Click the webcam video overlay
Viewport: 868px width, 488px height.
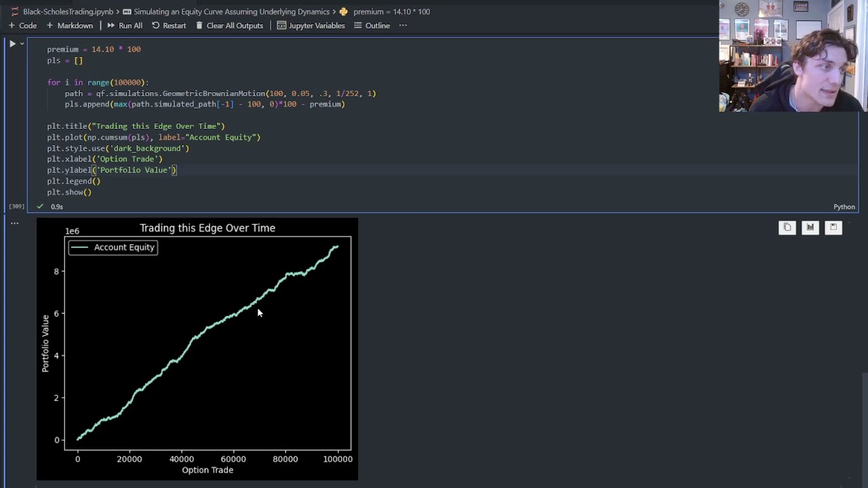pos(793,56)
